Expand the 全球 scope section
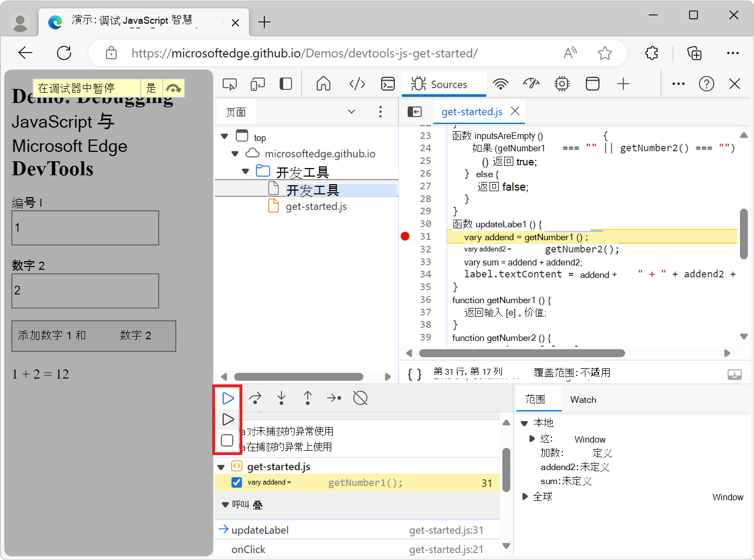Viewport: 754px width, 560px height. coord(525,496)
